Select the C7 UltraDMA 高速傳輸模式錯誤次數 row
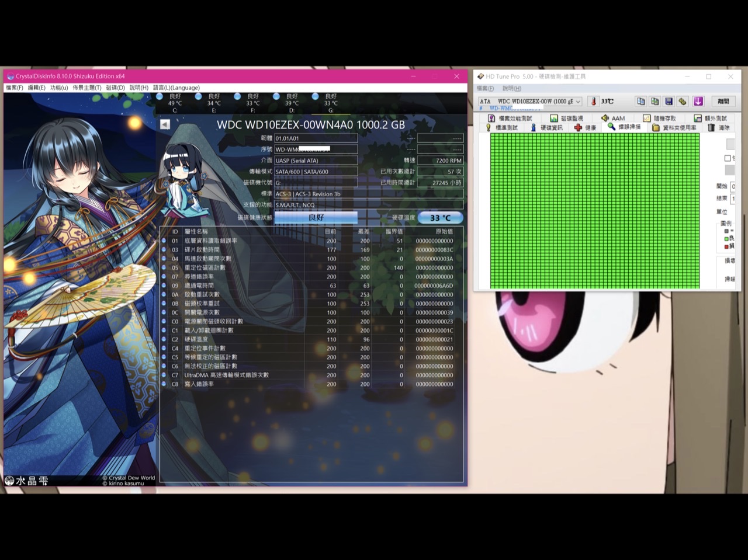 click(311, 375)
